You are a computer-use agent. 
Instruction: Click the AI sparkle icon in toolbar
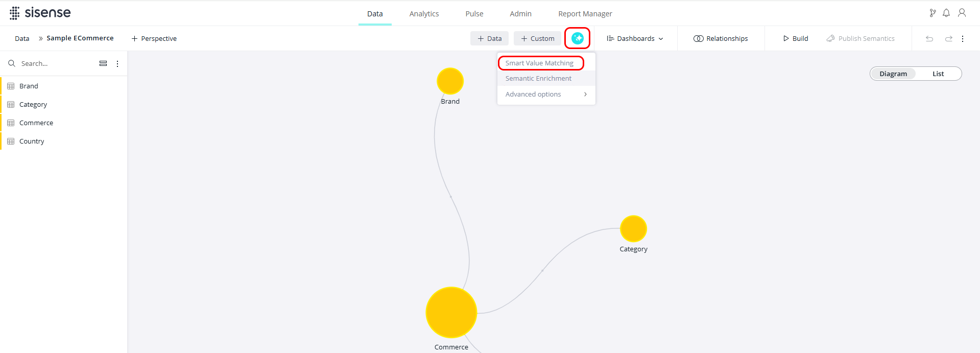(577, 38)
